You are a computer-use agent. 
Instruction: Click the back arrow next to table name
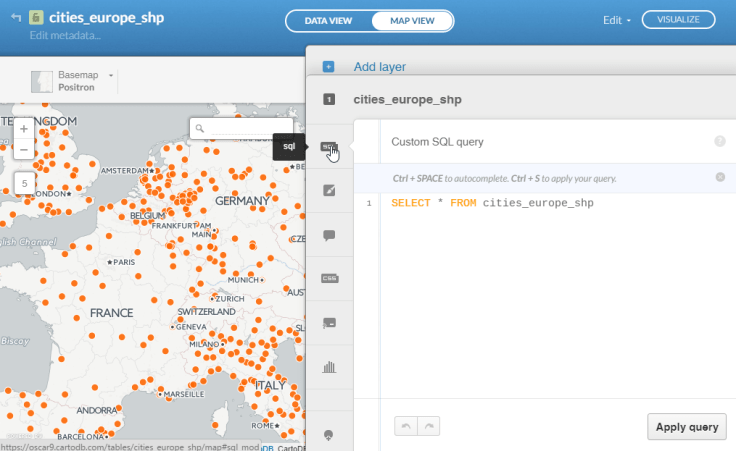(x=16, y=18)
